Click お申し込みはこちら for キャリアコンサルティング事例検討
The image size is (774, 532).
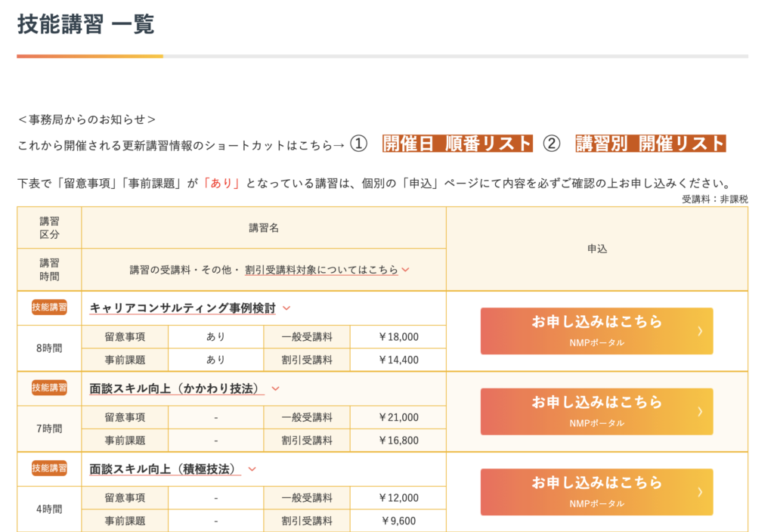point(596,331)
